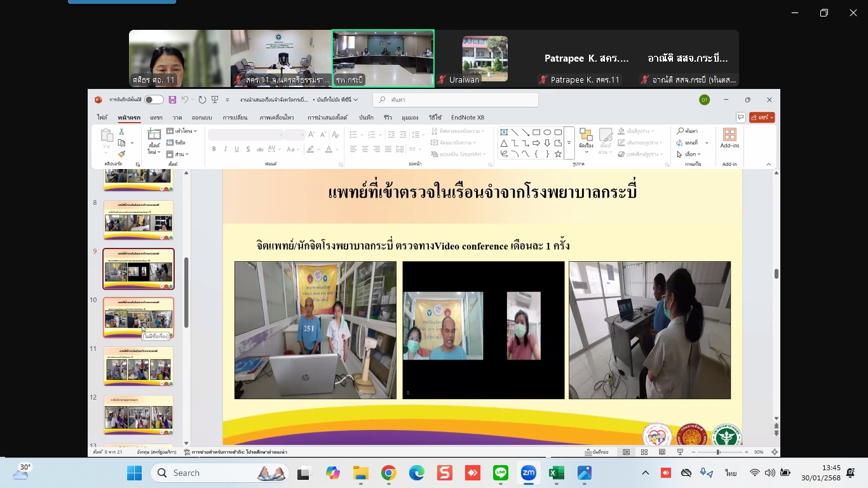Click the Format Painter brush icon
868x488 pixels.
[121, 154]
